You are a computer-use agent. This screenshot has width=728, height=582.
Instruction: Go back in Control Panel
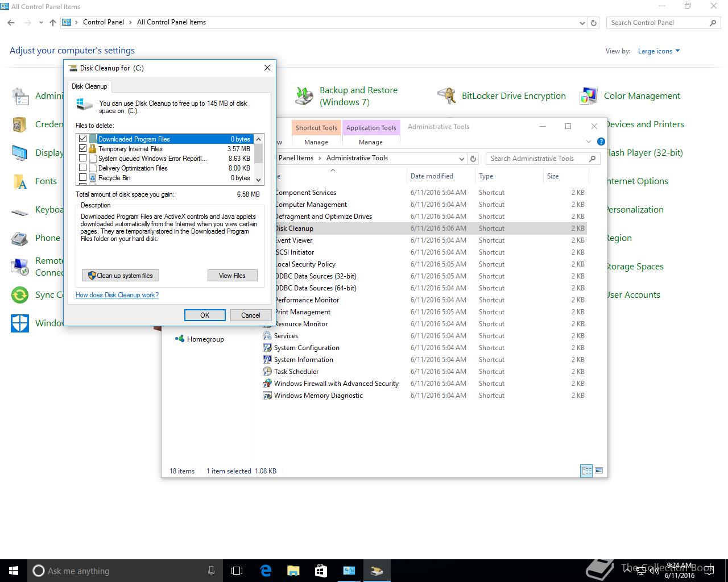(x=11, y=23)
